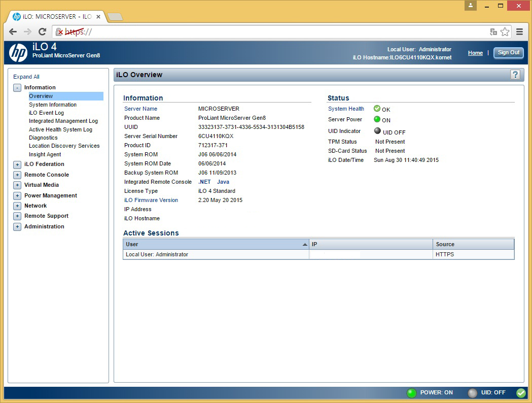Screen dimensions: 532x403
Task: Open System Information page
Action: [x=53, y=105]
